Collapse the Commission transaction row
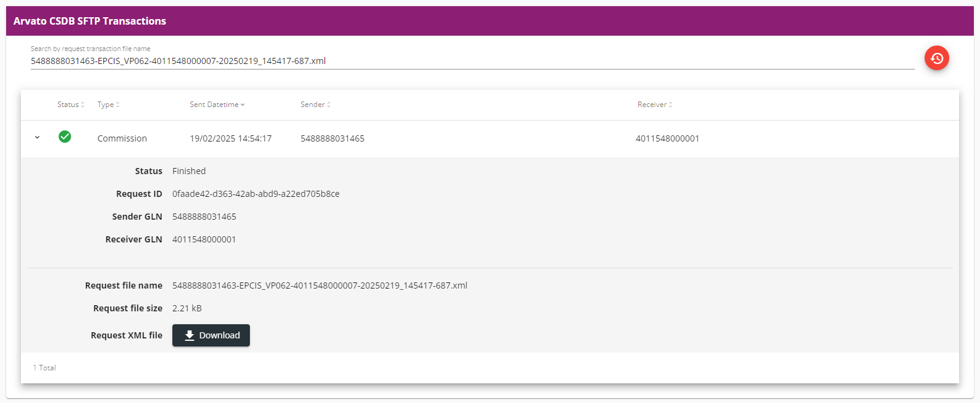 (x=37, y=137)
